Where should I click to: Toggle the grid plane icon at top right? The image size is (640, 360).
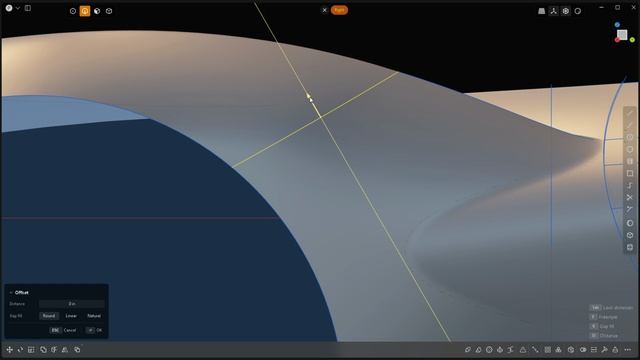(x=542, y=11)
